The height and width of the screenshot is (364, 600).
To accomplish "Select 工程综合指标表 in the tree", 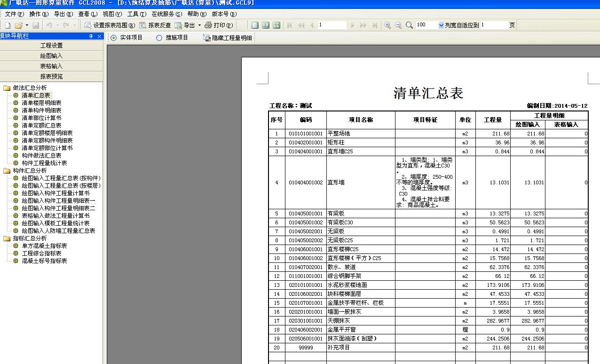I will pyautogui.click(x=41, y=253).
